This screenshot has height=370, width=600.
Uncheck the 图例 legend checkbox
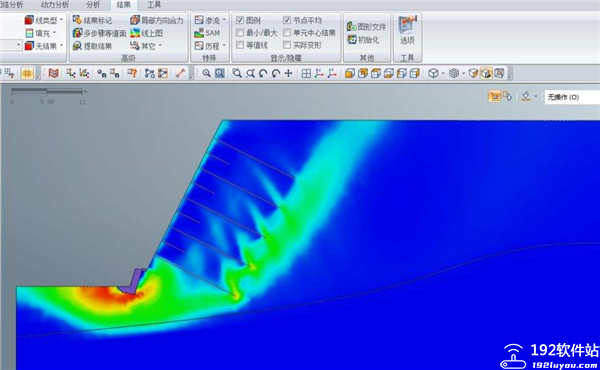pyautogui.click(x=240, y=20)
